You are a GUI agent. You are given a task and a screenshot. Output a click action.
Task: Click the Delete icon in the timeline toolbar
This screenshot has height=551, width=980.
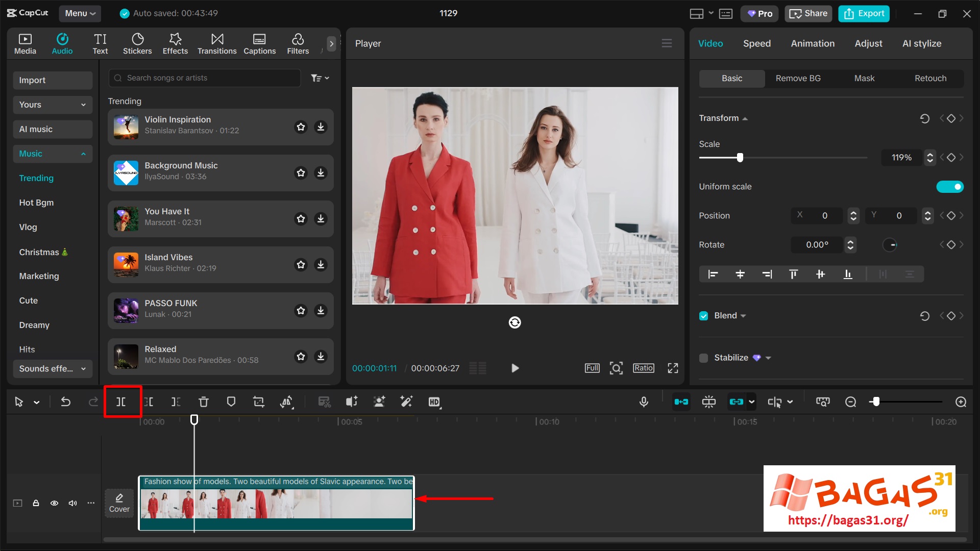pyautogui.click(x=204, y=402)
